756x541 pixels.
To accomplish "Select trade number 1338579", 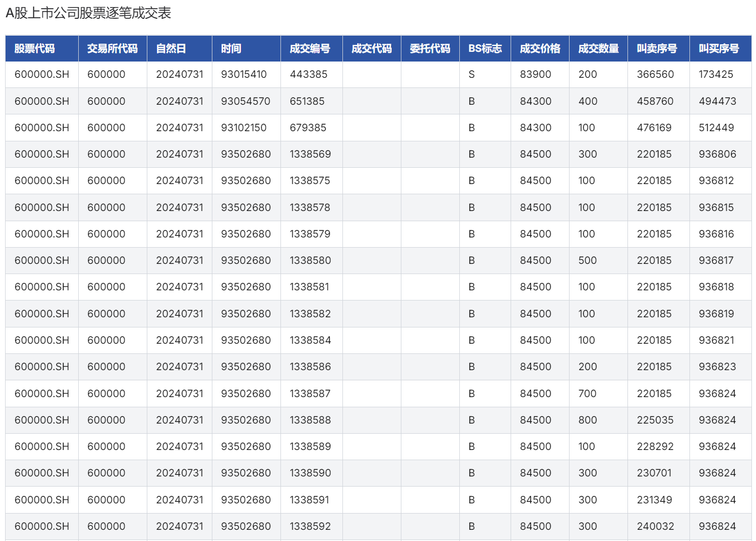I will pos(310,234).
